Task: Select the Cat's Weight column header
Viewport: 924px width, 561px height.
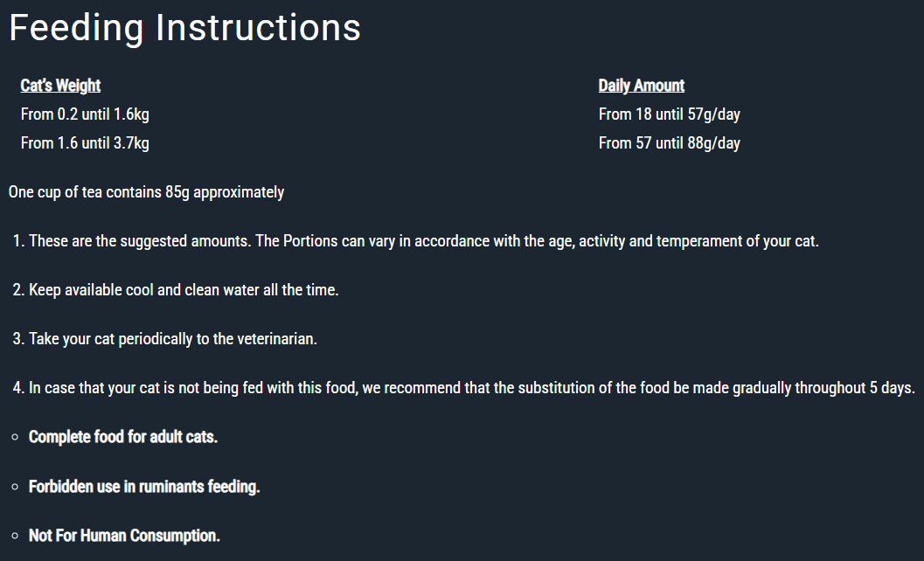Action: click(60, 86)
